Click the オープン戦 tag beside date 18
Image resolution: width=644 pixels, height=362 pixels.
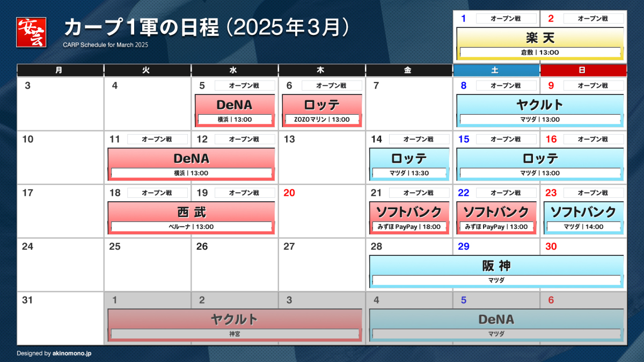[157, 193]
